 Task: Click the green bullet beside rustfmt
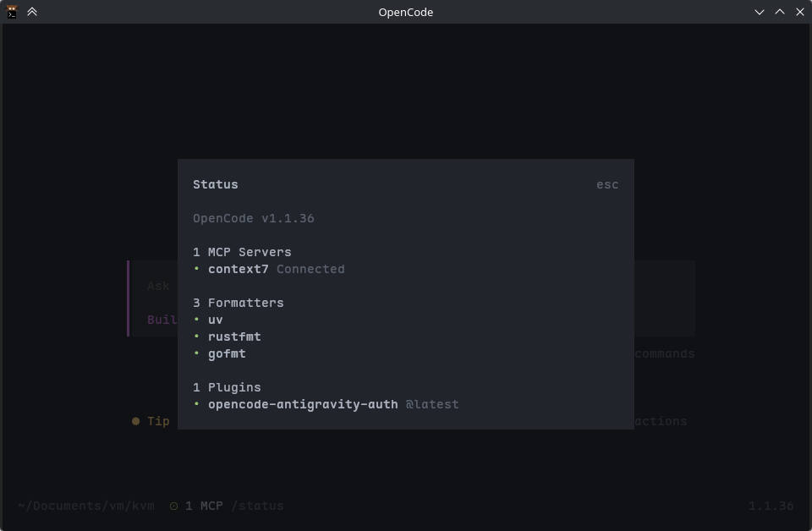coord(196,337)
